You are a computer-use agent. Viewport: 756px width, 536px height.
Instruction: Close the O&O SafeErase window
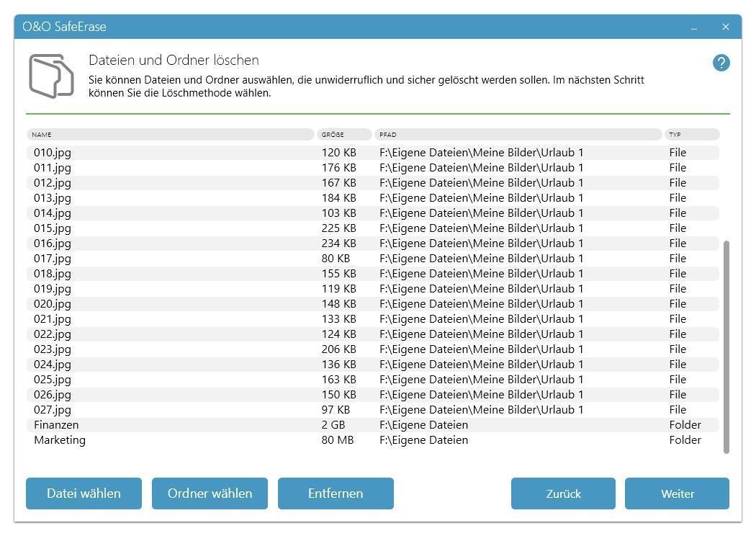[725, 27]
